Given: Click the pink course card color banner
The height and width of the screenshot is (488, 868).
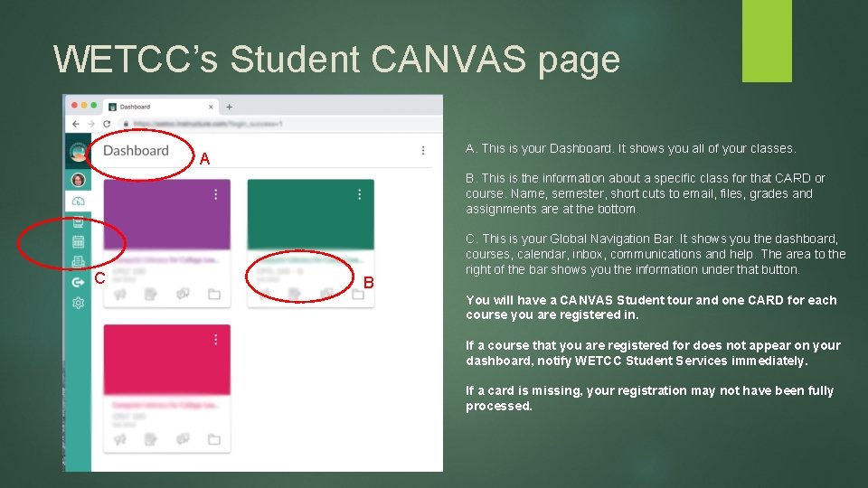Looking at the screenshot, I should coord(166,360).
